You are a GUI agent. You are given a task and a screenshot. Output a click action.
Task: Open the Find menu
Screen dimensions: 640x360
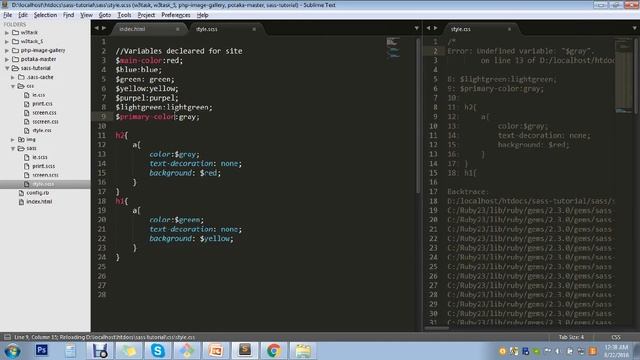pos(69,15)
